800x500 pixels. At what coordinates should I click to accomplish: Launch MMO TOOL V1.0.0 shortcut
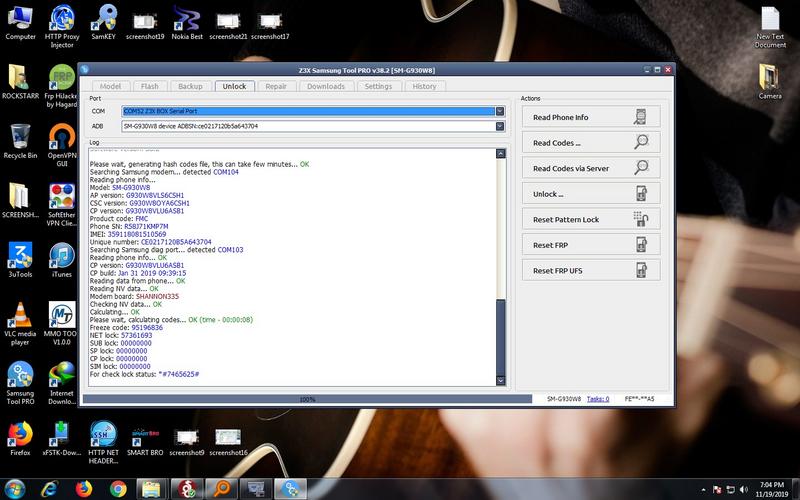pos(62,323)
